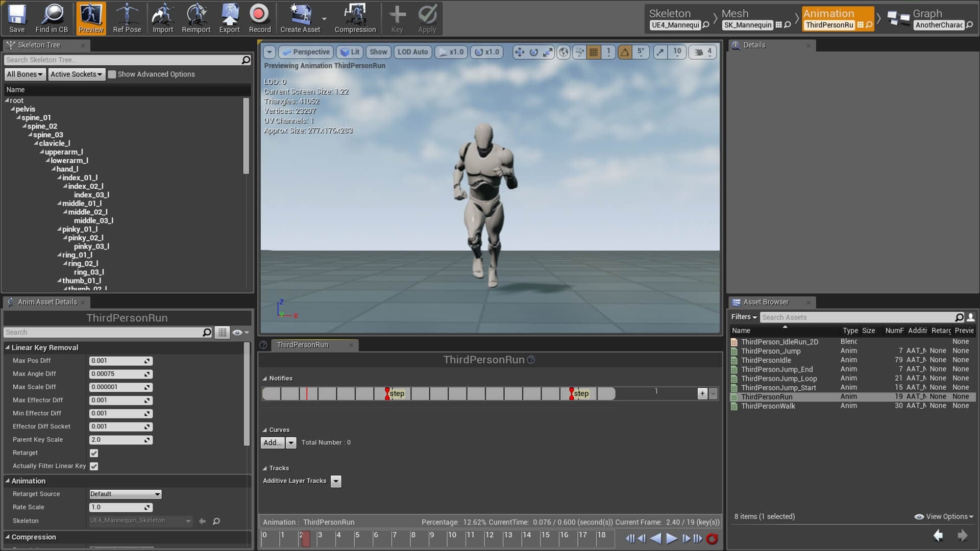Click the Apply toolbar icon
The height and width of the screenshot is (551, 980).
tap(427, 18)
